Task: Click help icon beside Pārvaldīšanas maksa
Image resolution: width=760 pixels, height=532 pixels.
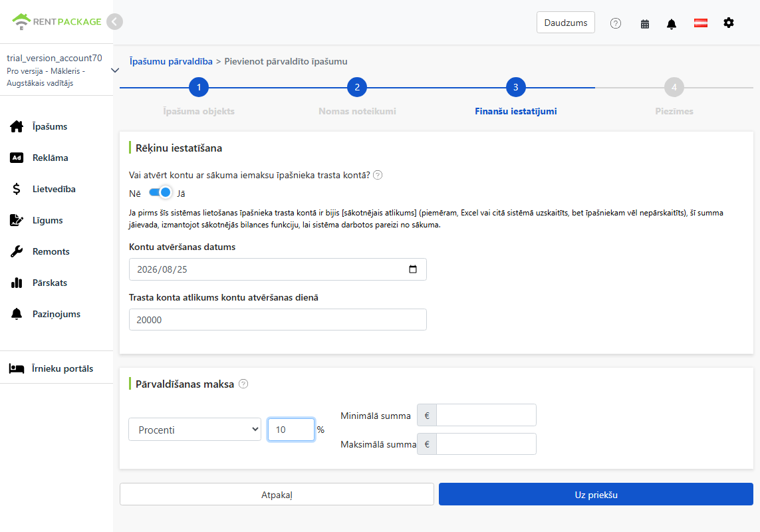Action: pos(243,384)
